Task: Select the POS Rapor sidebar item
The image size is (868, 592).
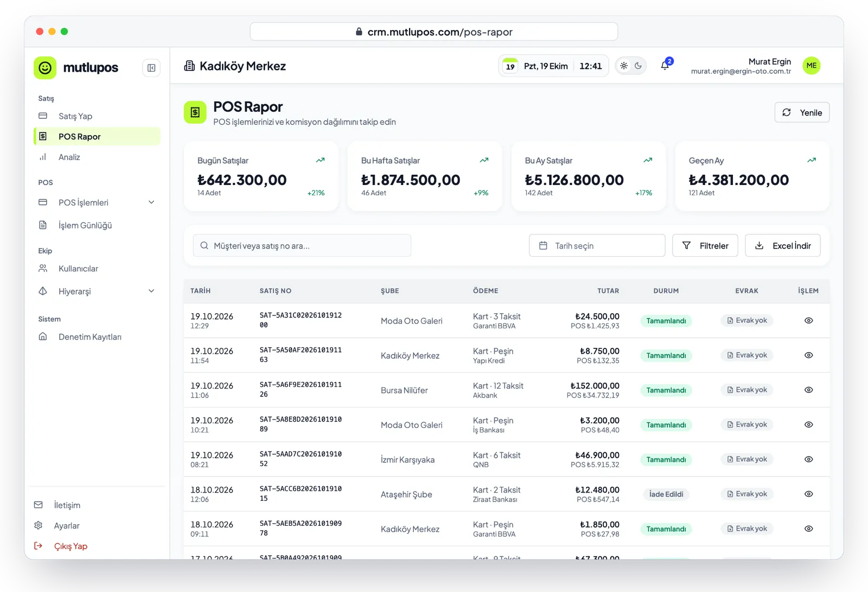Action: [x=97, y=136]
